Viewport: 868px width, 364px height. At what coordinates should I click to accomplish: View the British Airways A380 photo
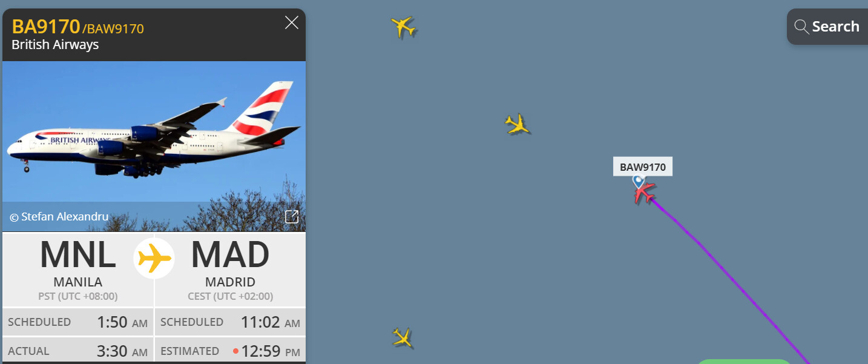(154, 146)
